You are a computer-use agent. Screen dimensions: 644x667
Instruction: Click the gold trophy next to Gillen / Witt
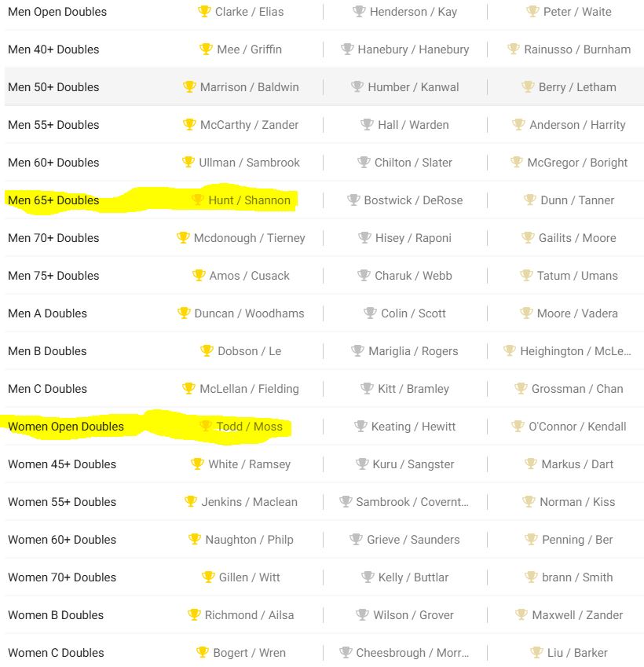[208, 577]
